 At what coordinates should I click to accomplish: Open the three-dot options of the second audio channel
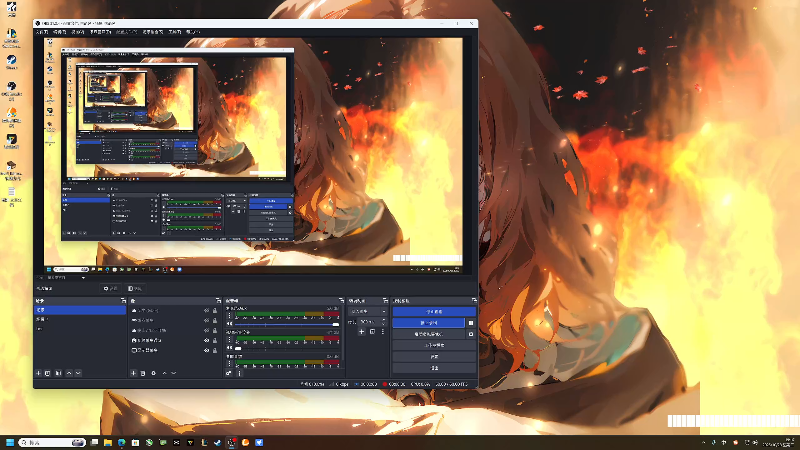[x=229, y=340]
